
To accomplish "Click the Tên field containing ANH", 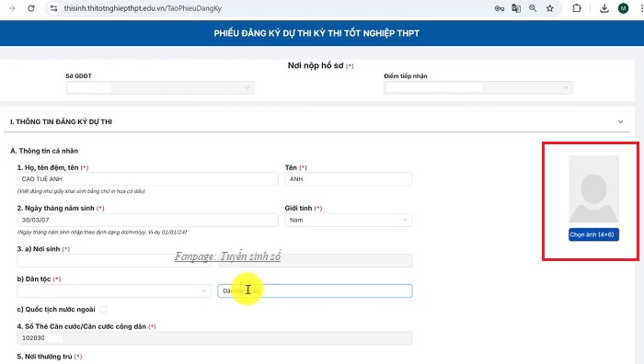I will click(x=349, y=179).
